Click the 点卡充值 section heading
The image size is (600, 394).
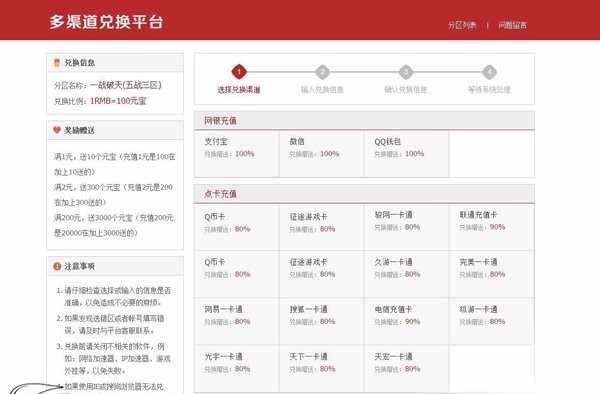tap(220, 194)
